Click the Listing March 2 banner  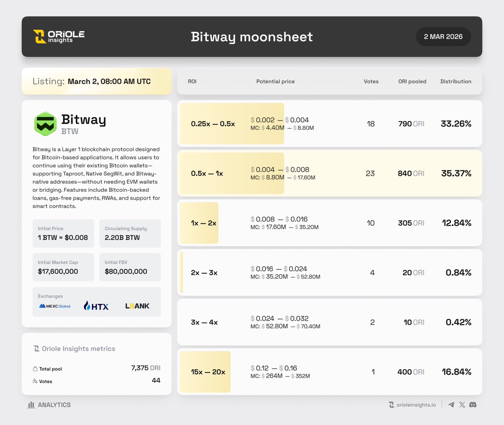tap(97, 81)
